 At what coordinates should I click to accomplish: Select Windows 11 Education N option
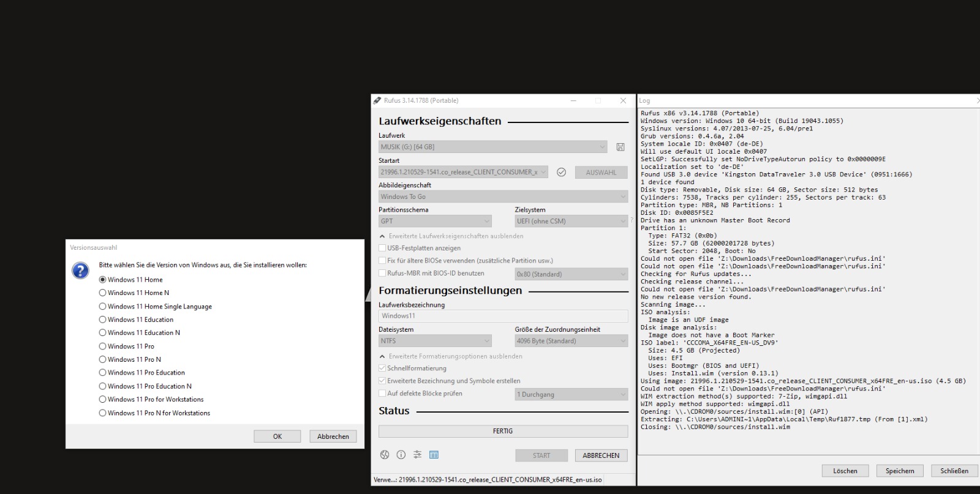click(139, 333)
